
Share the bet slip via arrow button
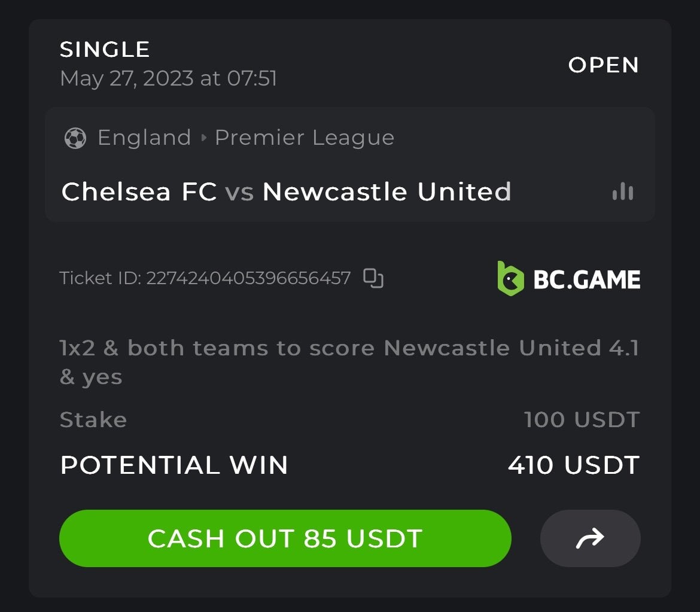point(590,538)
